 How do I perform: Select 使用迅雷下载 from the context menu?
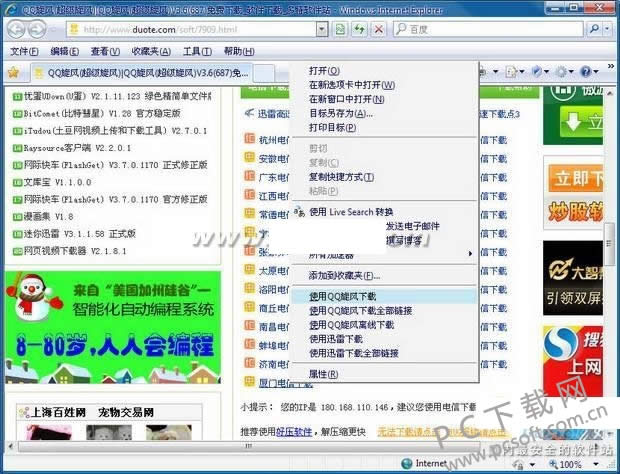tap(384, 339)
